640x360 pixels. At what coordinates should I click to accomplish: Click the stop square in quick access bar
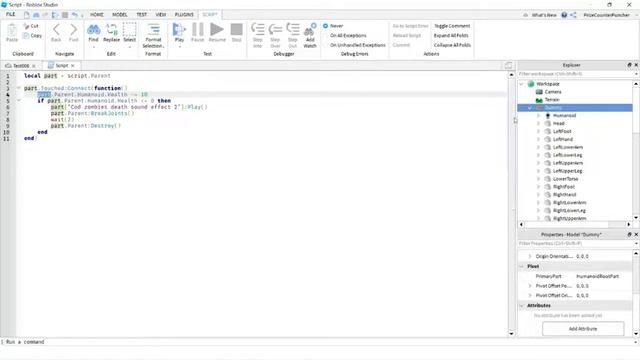65,15
